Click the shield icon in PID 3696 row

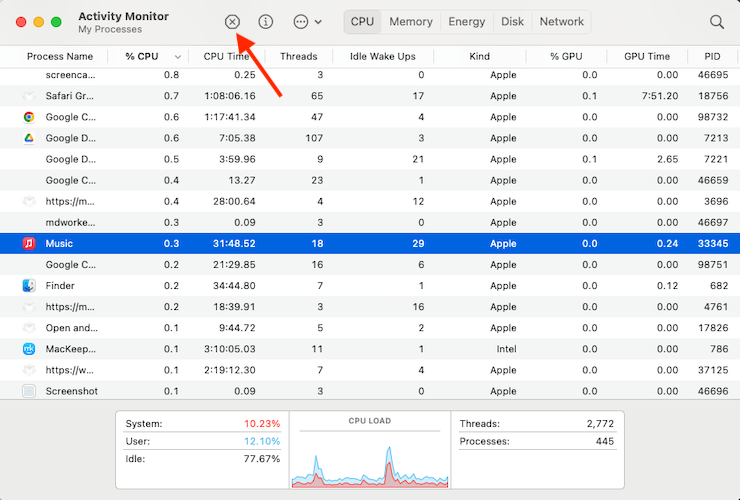[x=29, y=202]
